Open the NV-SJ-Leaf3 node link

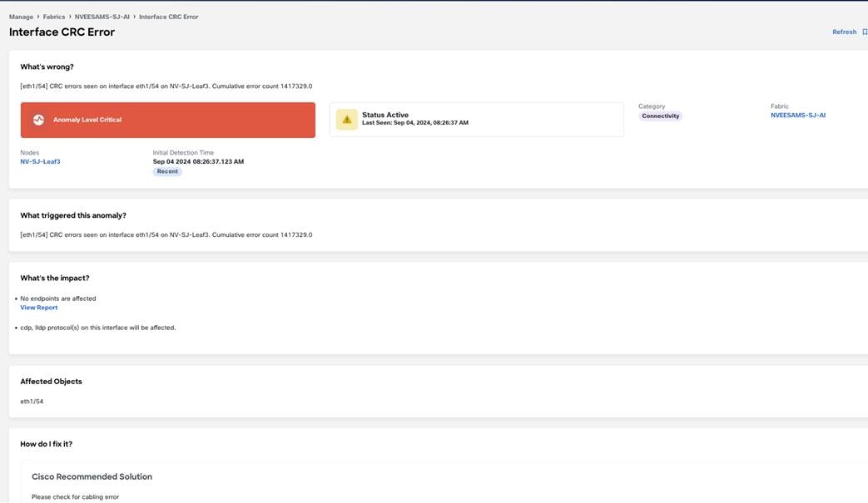41,162
